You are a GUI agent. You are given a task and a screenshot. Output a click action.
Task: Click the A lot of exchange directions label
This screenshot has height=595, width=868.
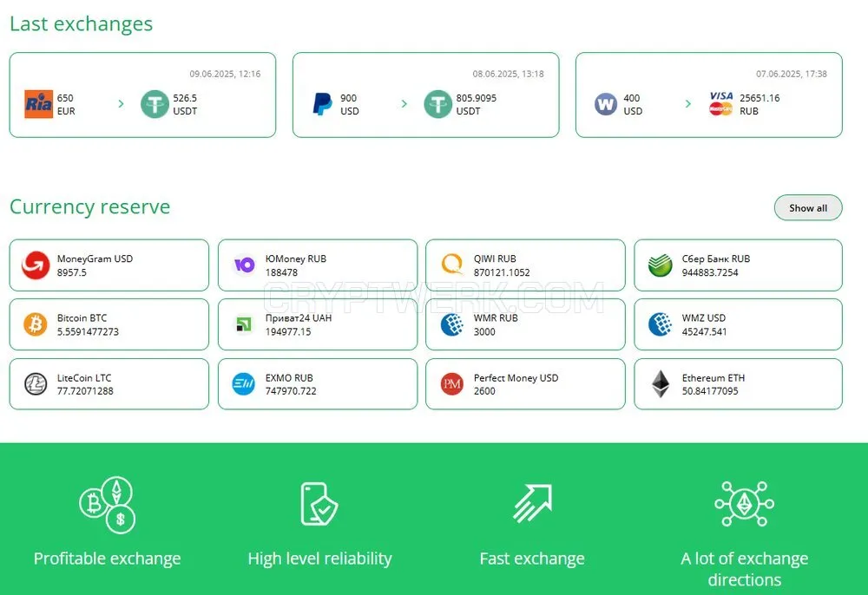pyautogui.click(x=745, y=569)
